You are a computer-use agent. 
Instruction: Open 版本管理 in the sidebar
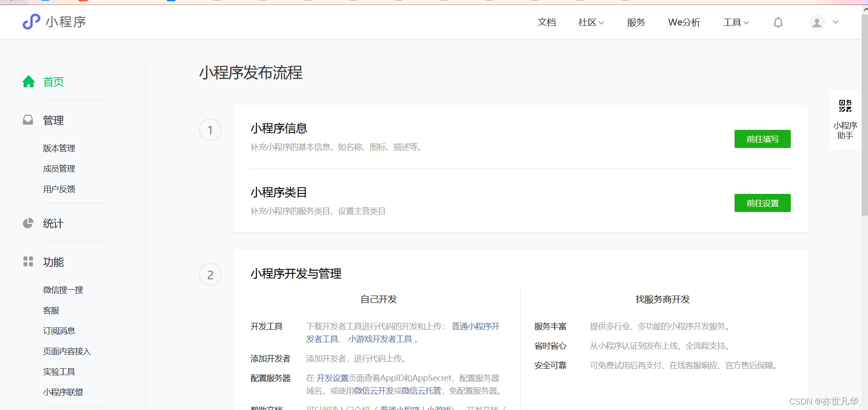(x=59, y=148)
